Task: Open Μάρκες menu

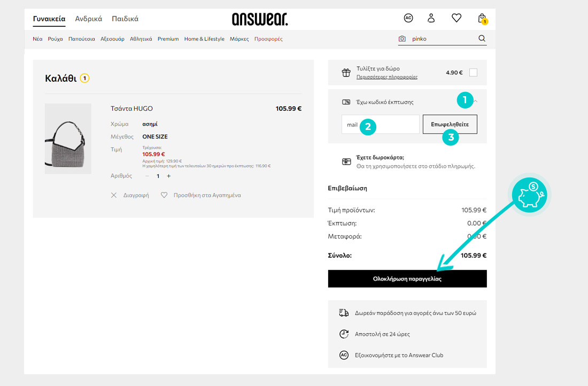Action: pyautogui.click(x=239, y=38)
